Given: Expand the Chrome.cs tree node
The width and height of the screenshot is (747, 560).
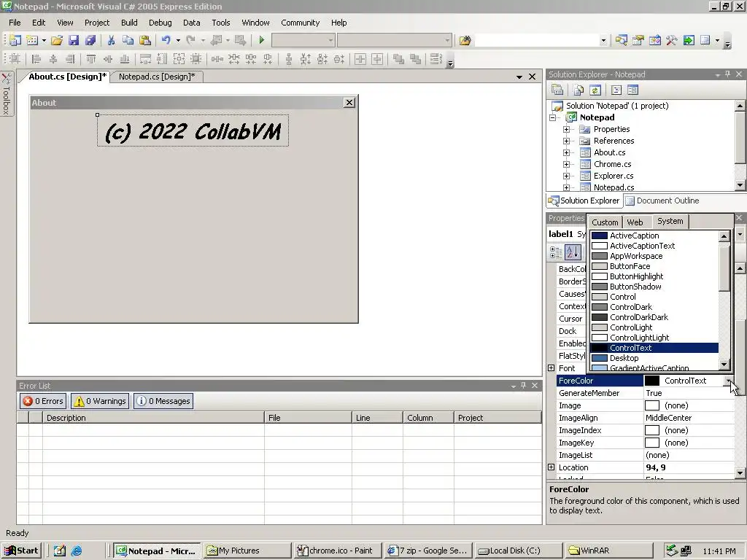Looking at the screenshot, I should 566,164.
